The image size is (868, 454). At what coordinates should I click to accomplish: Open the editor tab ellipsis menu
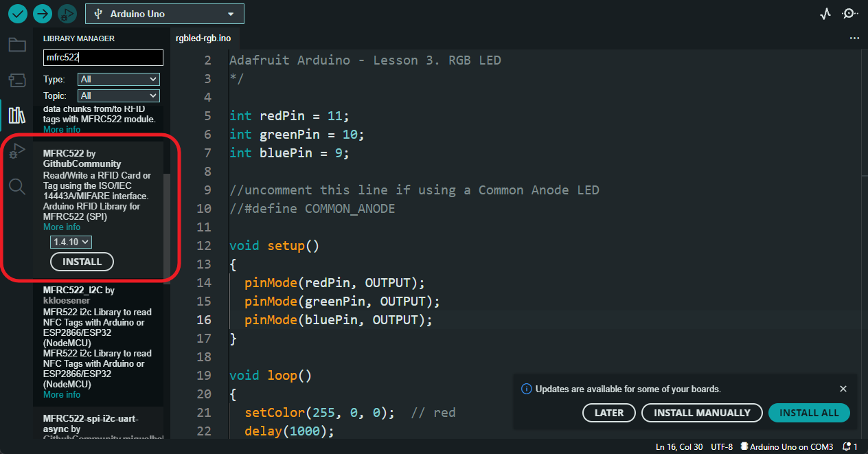point(854,38)
